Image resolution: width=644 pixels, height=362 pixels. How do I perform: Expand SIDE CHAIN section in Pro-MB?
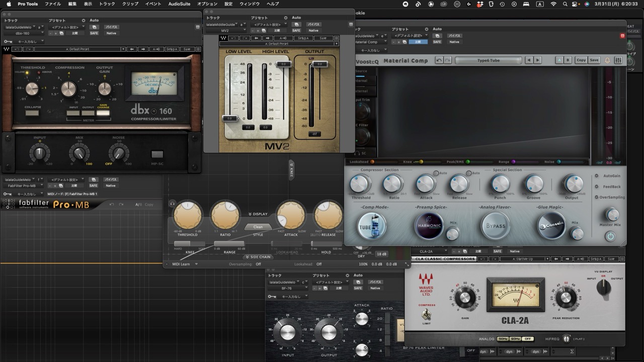[x=258, y=257]
